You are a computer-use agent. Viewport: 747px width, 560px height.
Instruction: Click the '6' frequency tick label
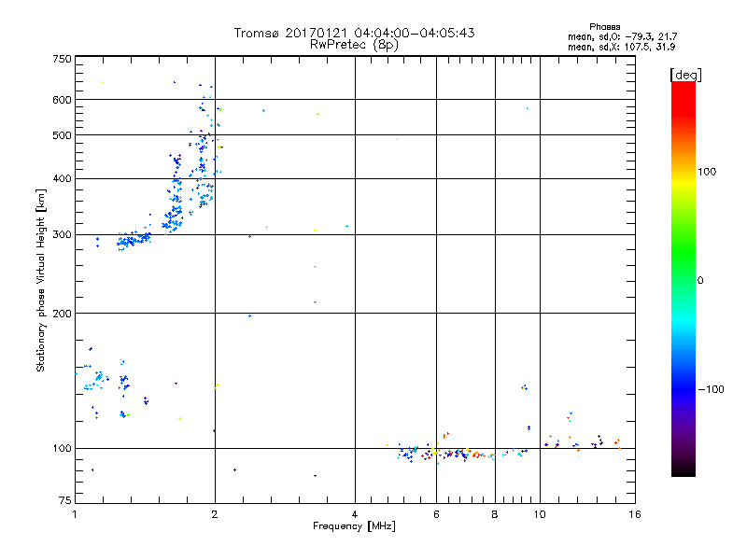(436, 514)
